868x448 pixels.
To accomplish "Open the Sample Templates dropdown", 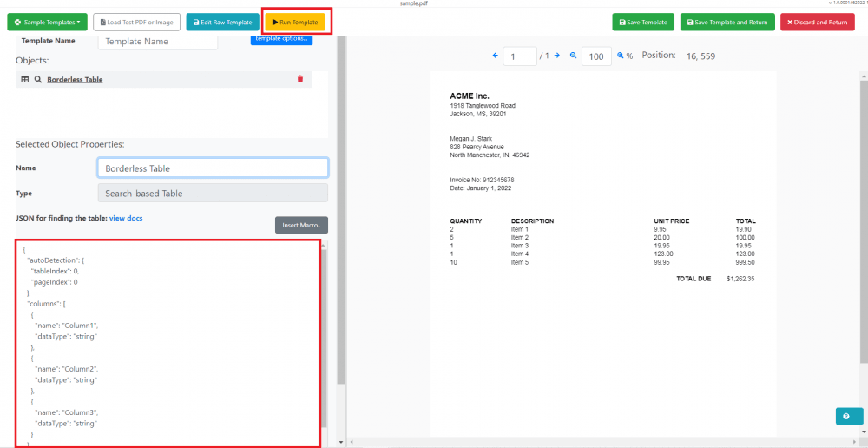I will point(45,22).
